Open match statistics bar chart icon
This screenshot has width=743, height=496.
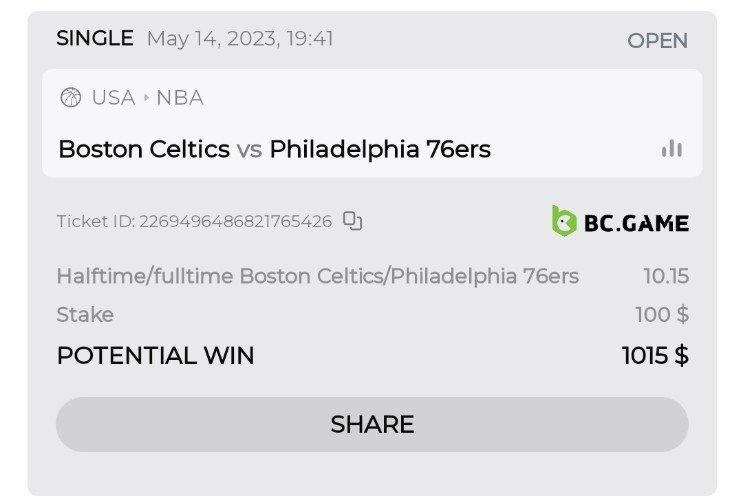click(x=671, y=149)
